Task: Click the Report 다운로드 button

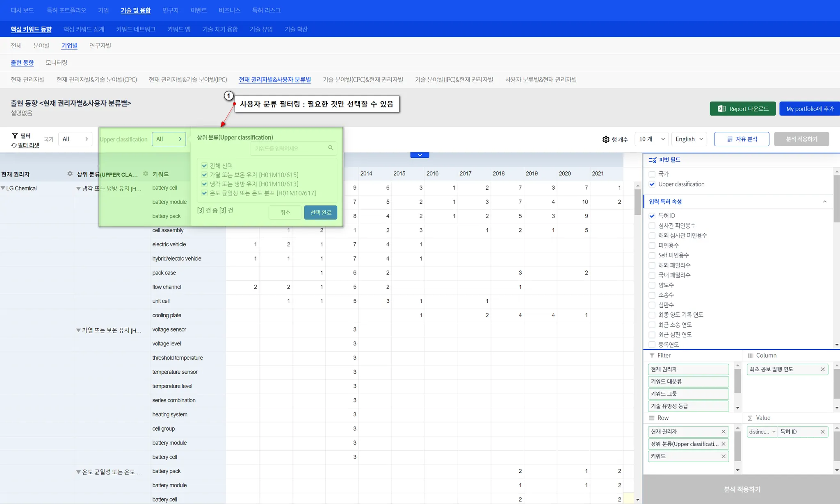Action: click(742, 109)
